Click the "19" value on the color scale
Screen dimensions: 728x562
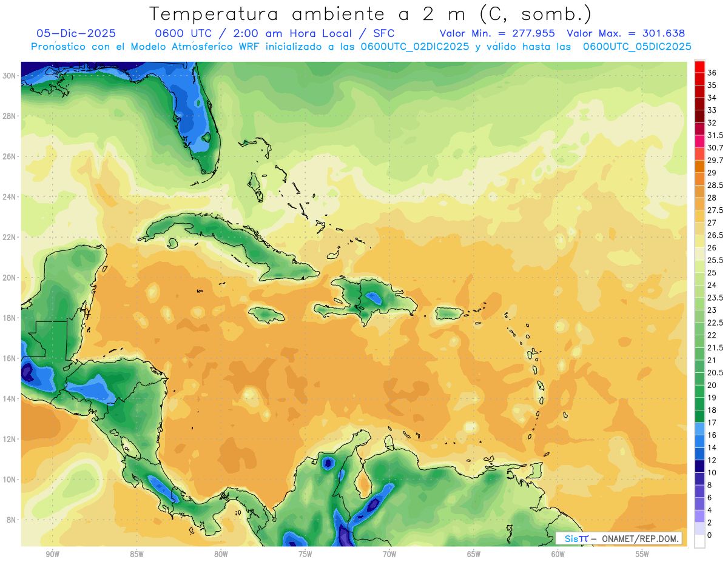(x=712, y=398)
